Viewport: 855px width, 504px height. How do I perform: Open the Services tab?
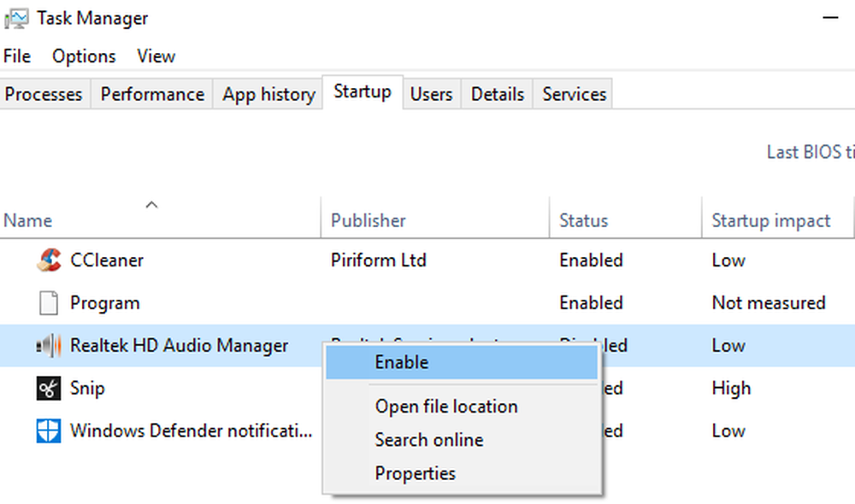click(574, 94)
